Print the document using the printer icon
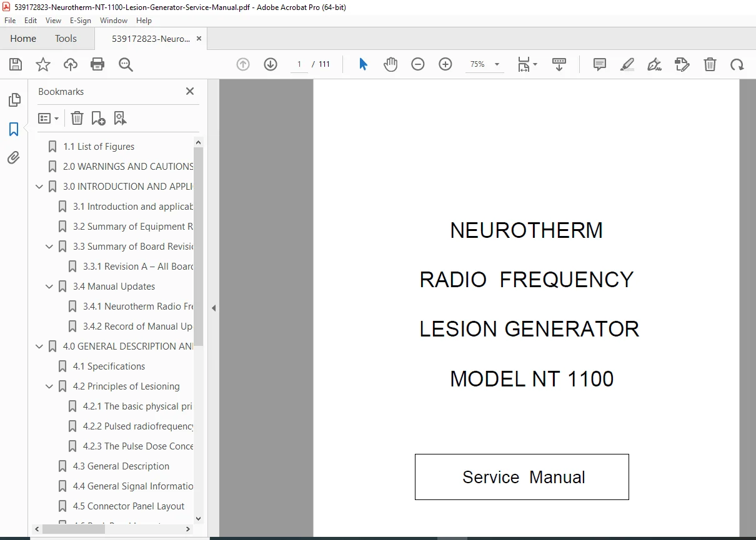The width and height of the screenshot is (756, 540). pyautogui.click(x=97, y=64)
